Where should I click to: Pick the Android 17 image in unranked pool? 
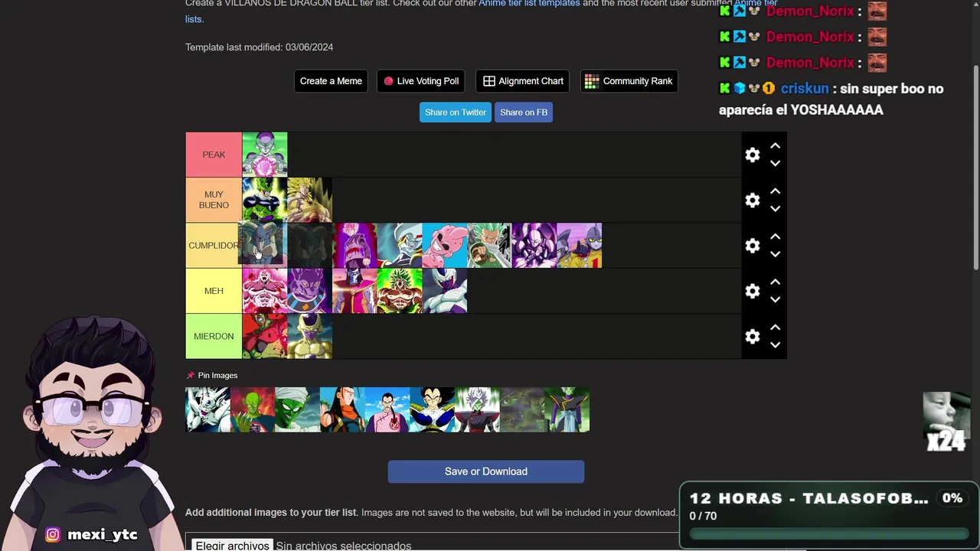(x=342, y=409)
